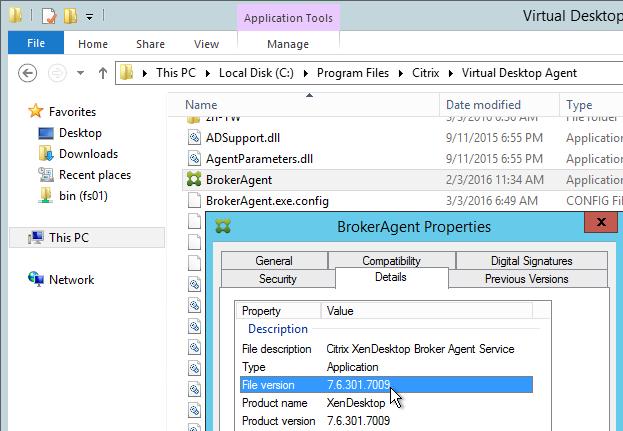Click the folder icon in the address bar
This screenshot has height=431, width=623.
coord(127,73)
